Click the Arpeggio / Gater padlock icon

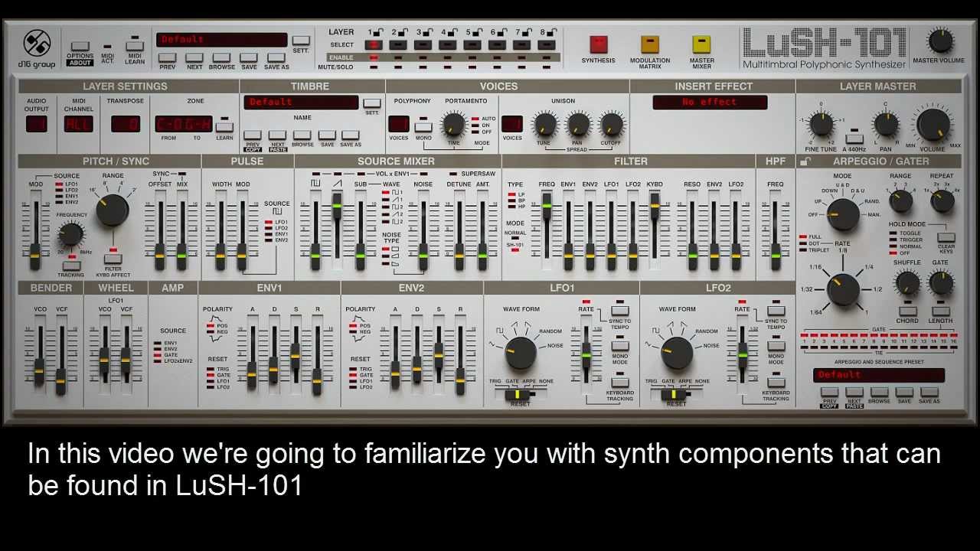click(804, 161)
